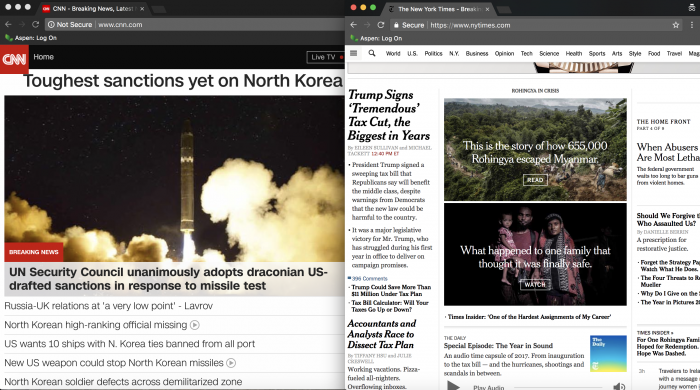
Task: Open Aspen: Log On bookmark in NYTimes window
Action: click(376, 38)
